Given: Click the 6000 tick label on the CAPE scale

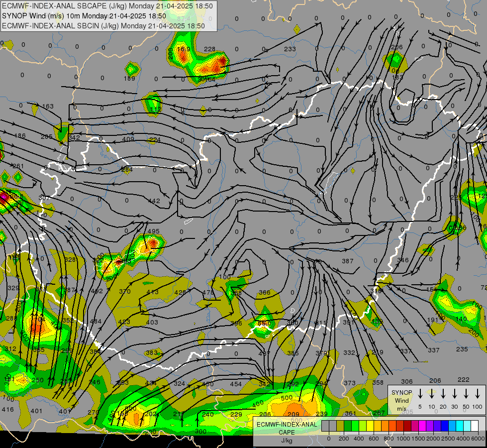Looking at the screenshot, I should coord(479,439).
